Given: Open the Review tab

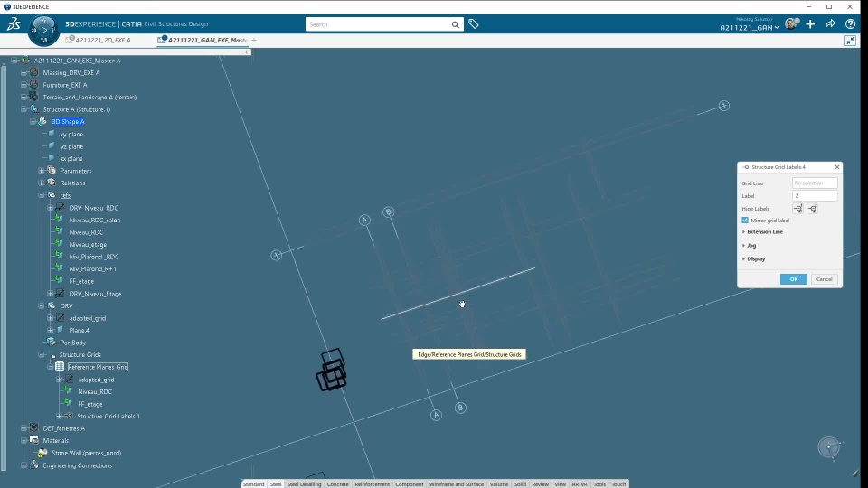Looking at the screenshot, I should [540, 484].
